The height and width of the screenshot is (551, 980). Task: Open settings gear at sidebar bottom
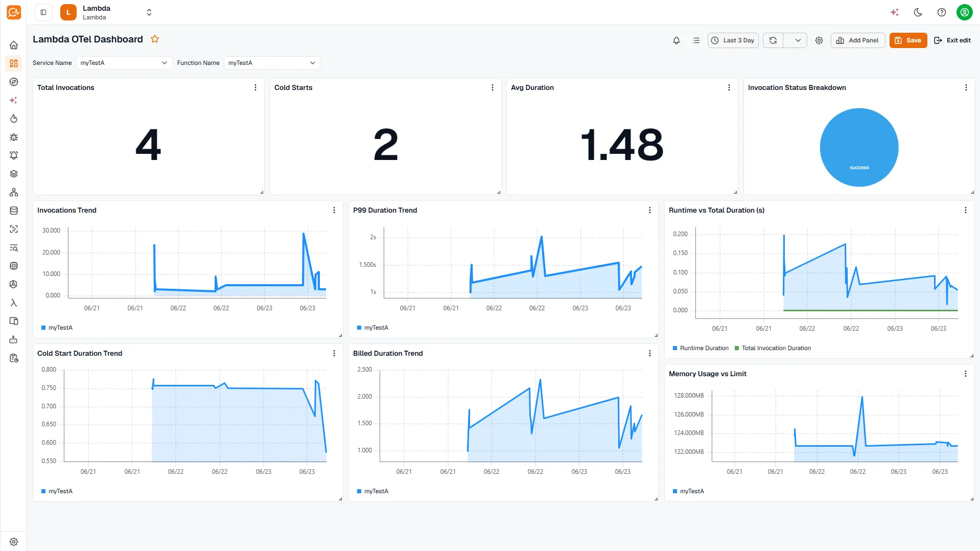(14, 542)
